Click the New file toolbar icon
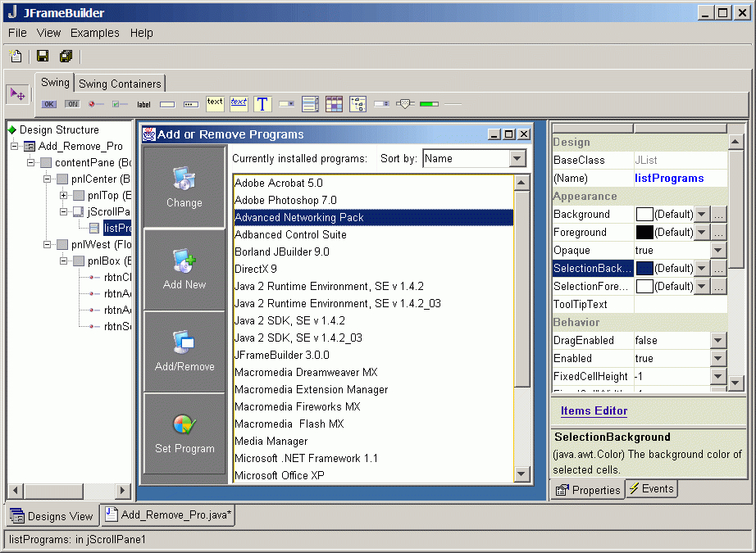This screenshot has height=553, width=756. click(x=16, y=57)
